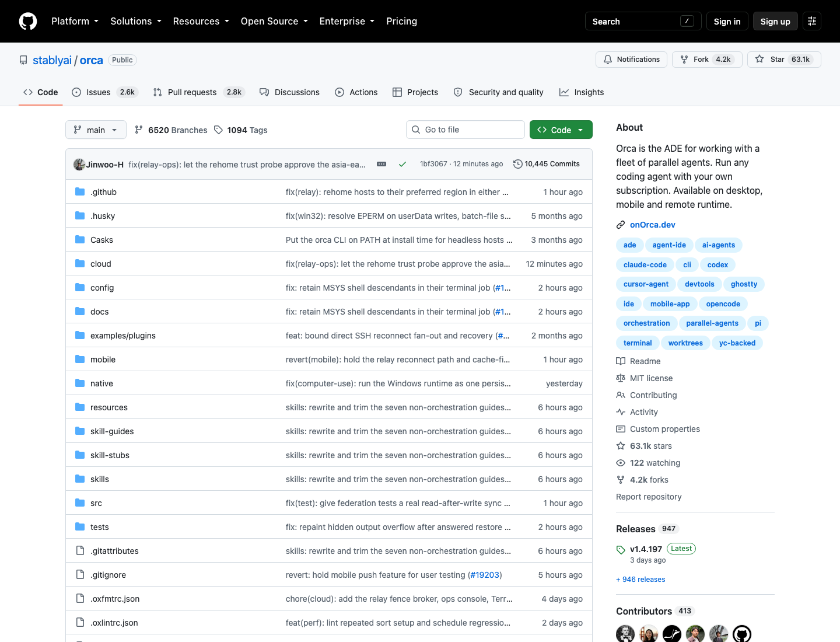Focus the Go to file field
Screen dimensions: 840x642
click(x=466, y=130)
